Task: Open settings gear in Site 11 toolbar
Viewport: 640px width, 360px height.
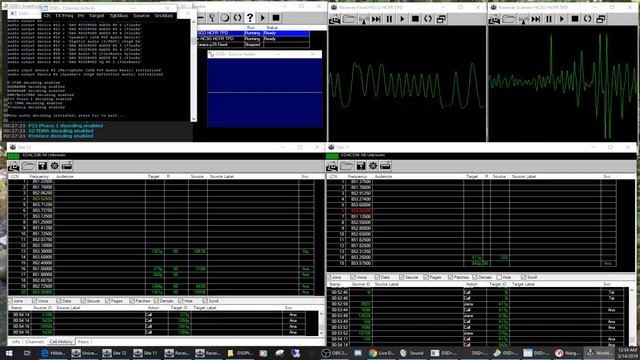Action: [373, 166]
